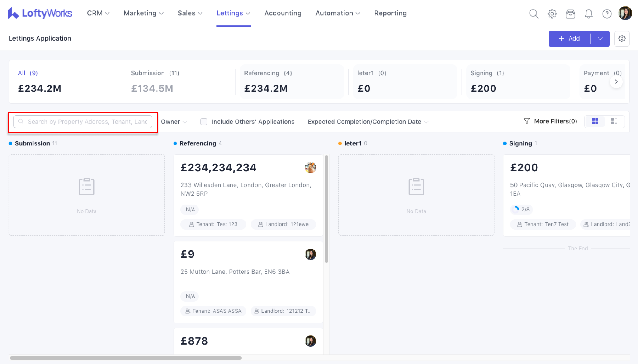Screen dimensions: 638x364
Task: Click the global search magnifier icon
Action: (x=534, y=14)
